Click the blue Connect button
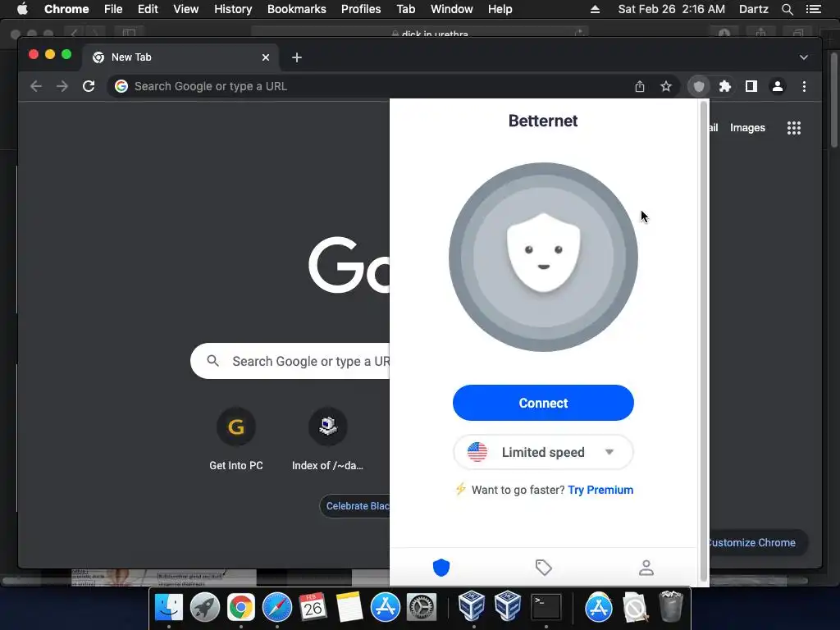This screenshot has height=630, width=840. pos(543,403)
